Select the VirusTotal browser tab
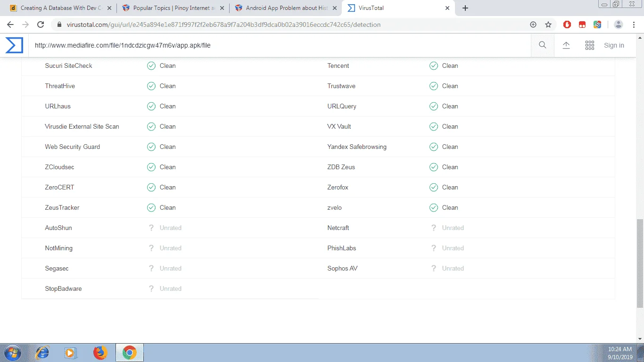Image resolution: width=644 pixels, height=362 pixels. tap(398, 8)
